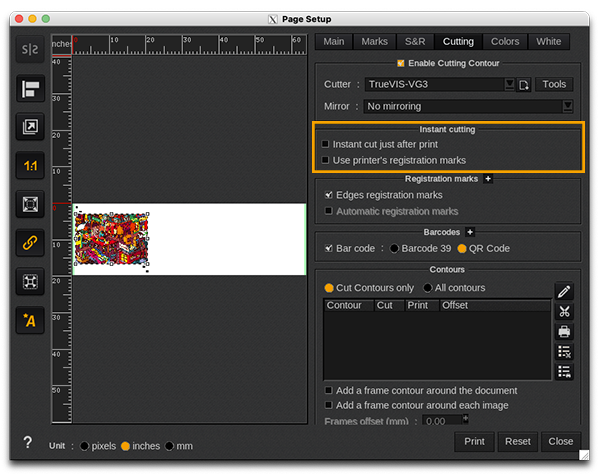Click the scissors cut icon
600x474 pixels.
[x=564, y=312]
